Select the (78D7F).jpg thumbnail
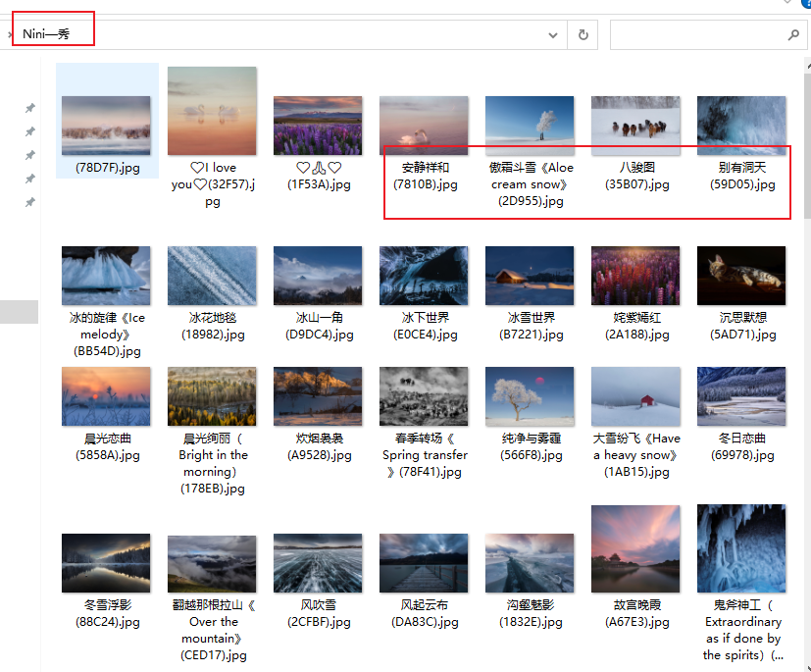The height and width of the screenshot is (672, 811). 106,126
